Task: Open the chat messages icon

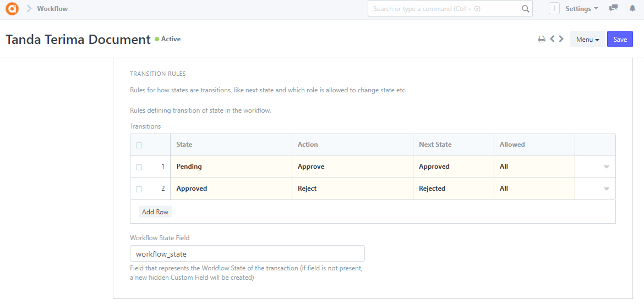Action: coord(614,8)
